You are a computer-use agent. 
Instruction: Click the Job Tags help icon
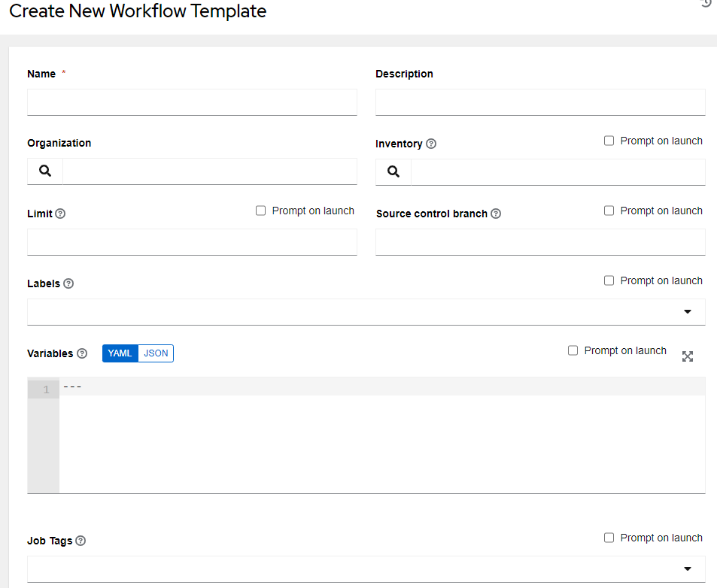(x=81, y=541)
